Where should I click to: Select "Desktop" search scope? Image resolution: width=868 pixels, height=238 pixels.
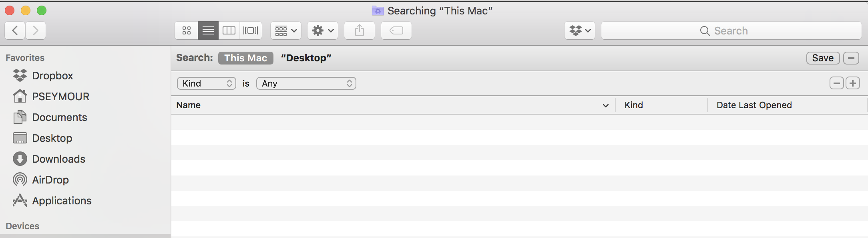click(306, 58)
